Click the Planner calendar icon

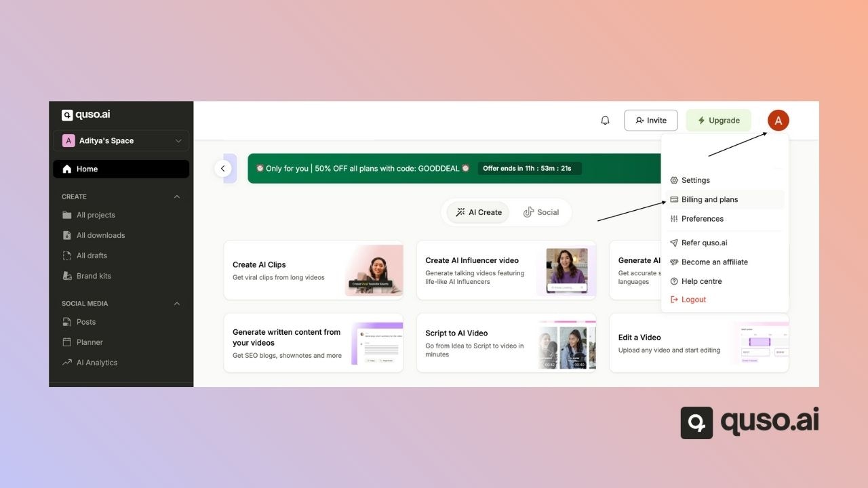point(66,342)
